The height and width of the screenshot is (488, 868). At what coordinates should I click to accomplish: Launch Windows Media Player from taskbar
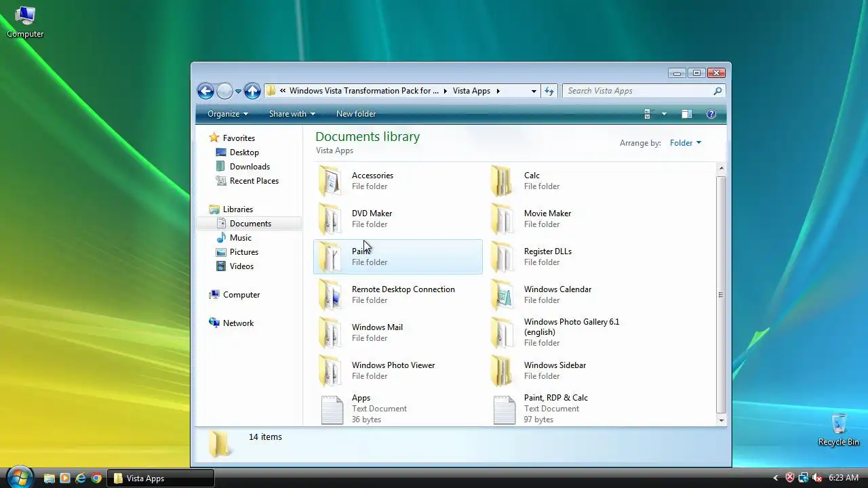click(65, 479)
